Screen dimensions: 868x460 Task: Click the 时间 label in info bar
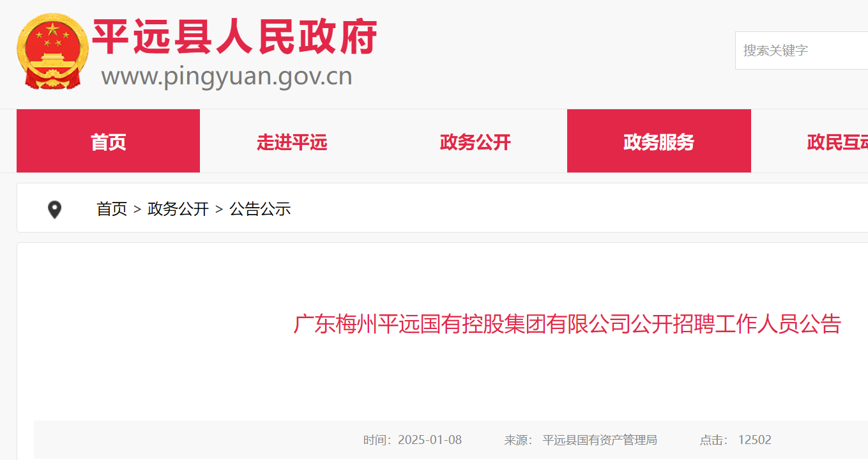tap(377, 440)
